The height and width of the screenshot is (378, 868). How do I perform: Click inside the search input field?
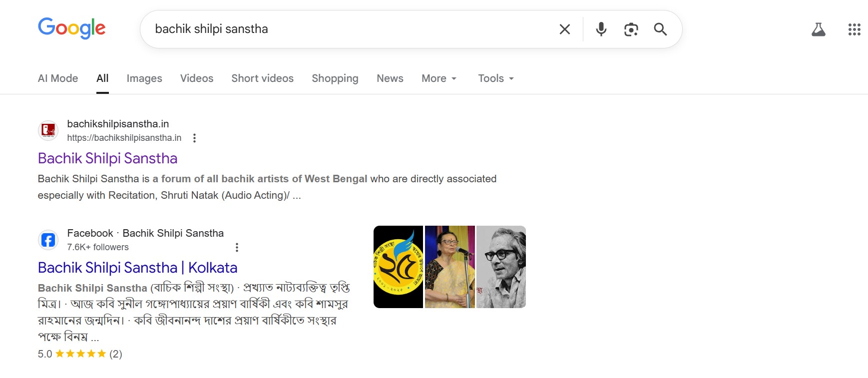pyautogui.click(x=350, y=29)
